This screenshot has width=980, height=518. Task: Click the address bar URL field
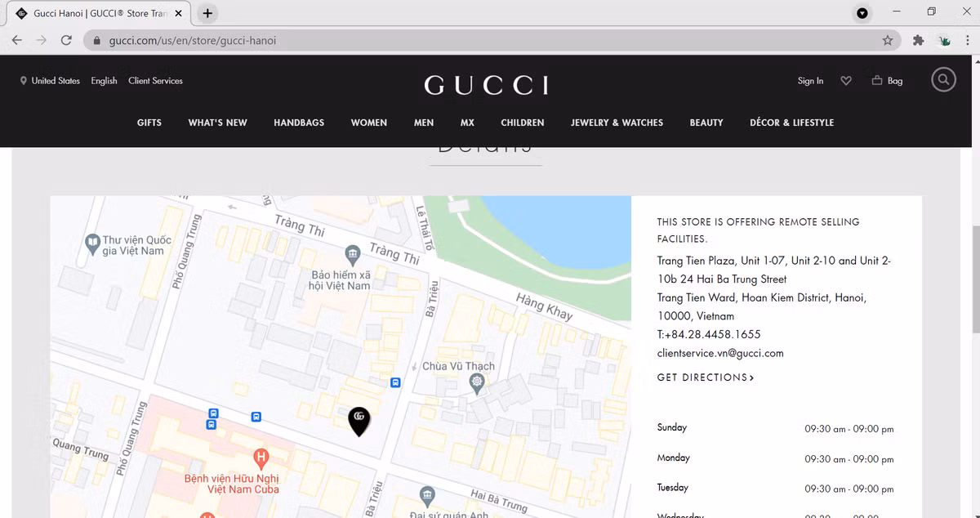(x=490, y=40)
